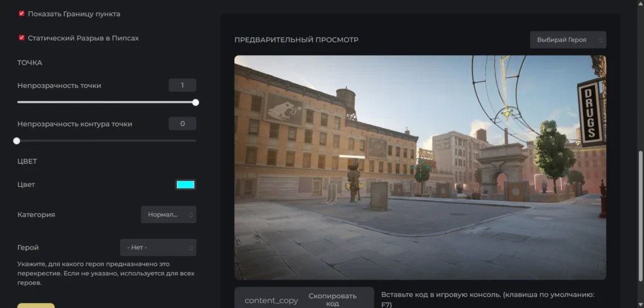Screen dimensions: 644x308
Task: Click the hero character standing in the preview
Action: (x=354, y=180)
